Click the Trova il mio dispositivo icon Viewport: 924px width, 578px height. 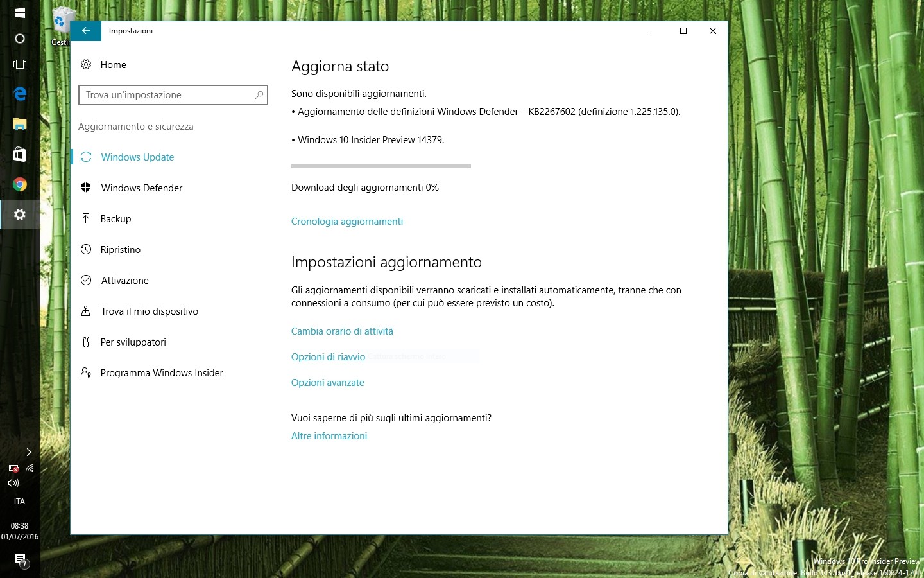[x=86, y=311]
